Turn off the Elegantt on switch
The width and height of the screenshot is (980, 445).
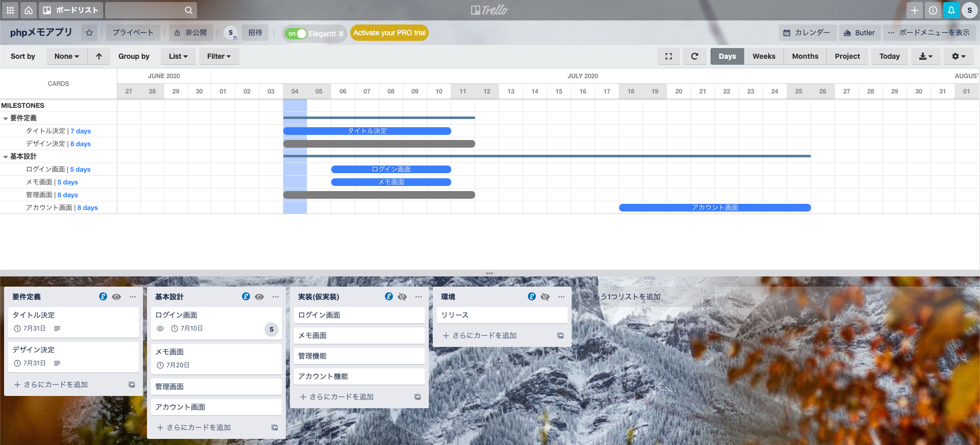click(297, 34)
